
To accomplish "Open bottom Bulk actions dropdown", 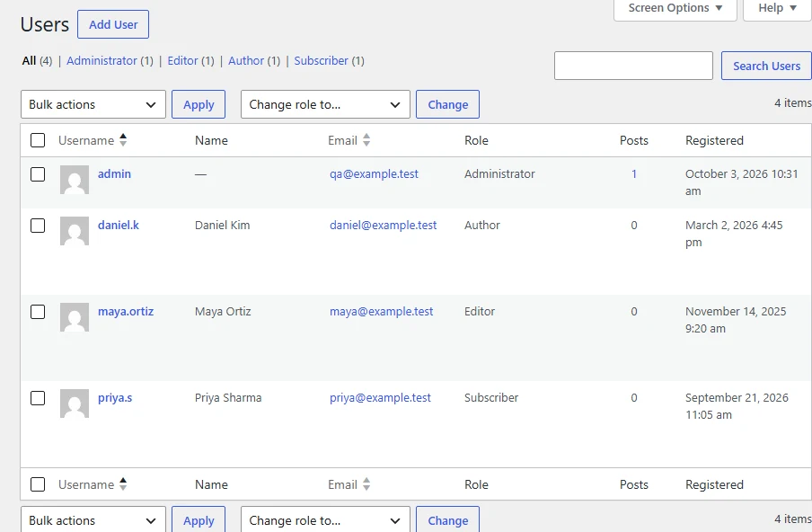I will tap(93, 519).
